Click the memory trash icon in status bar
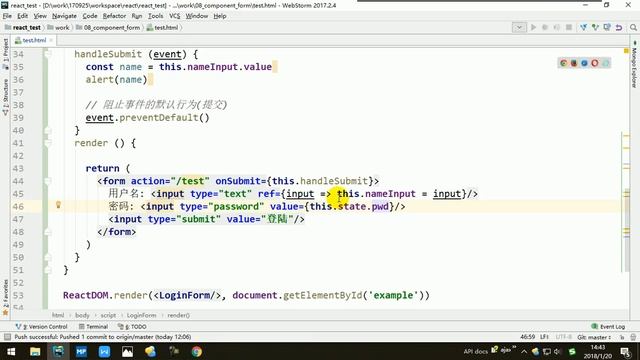This screenshot has width=640, height=360. [x=633, y=337]
